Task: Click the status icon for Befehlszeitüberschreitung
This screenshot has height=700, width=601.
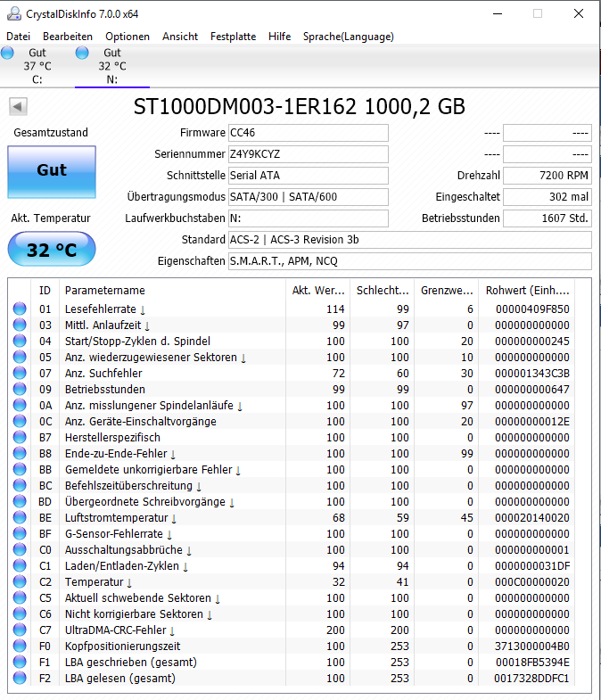Action: coord(20,486)
